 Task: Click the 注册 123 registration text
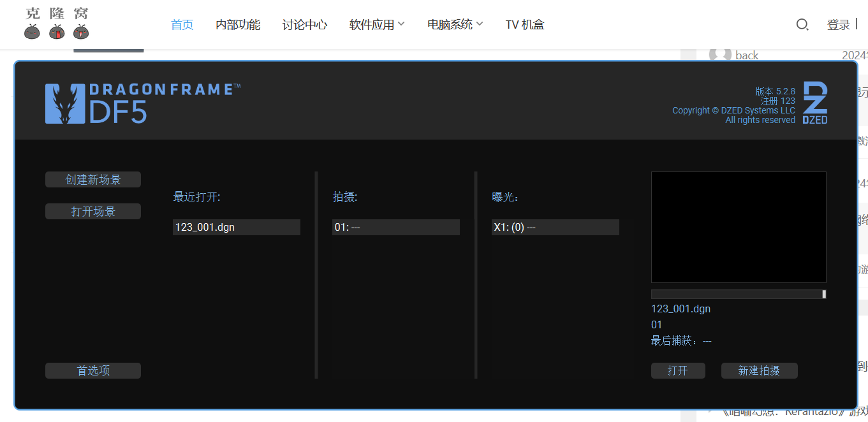(x=777, y=101)
